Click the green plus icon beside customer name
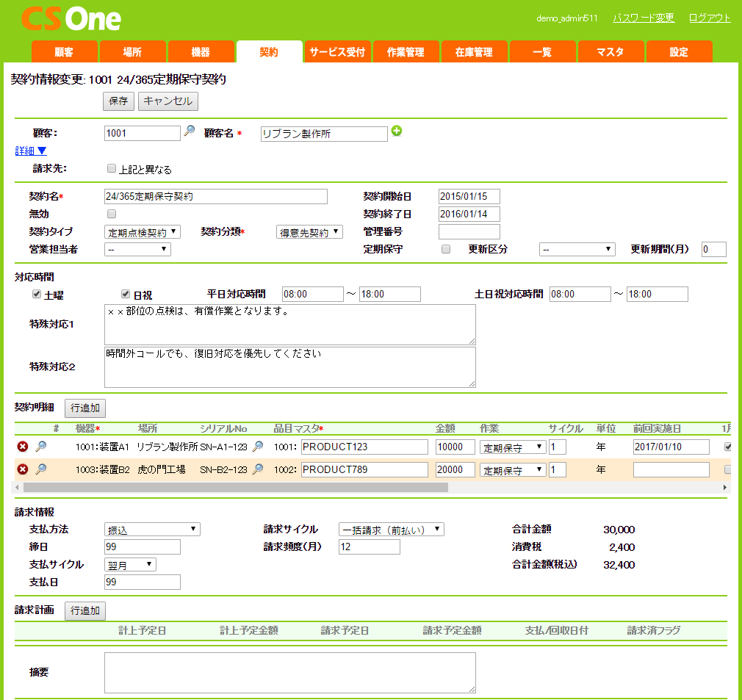The image size is (742, 700). click(397, 131)
